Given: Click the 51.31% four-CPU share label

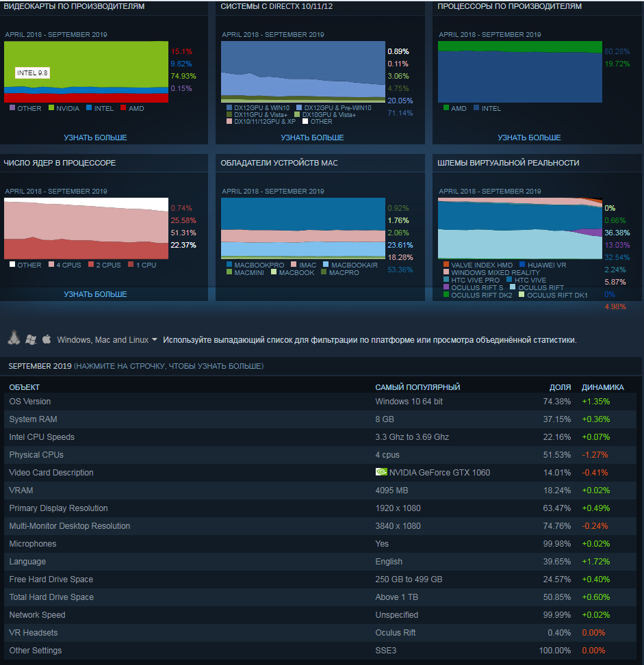Looking at the screenshot, I should 183,233.
